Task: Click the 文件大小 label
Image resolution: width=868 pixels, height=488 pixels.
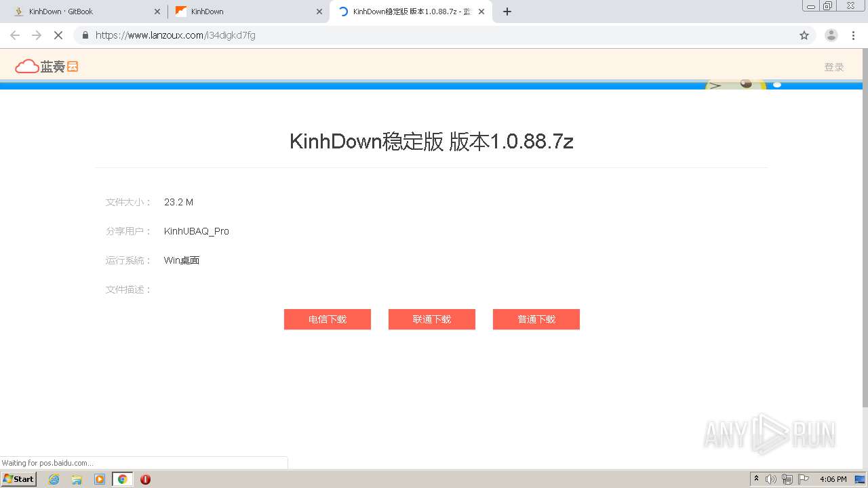Action: pos(129,202)
